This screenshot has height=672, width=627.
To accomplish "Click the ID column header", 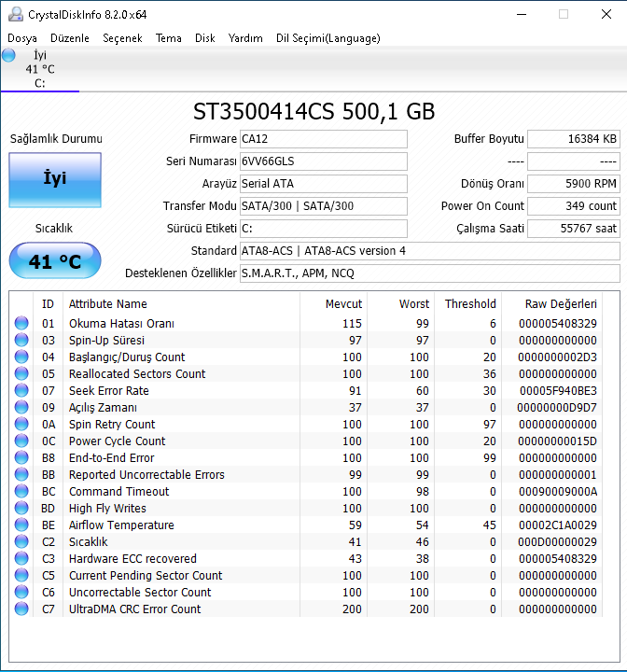I will 48,304.
